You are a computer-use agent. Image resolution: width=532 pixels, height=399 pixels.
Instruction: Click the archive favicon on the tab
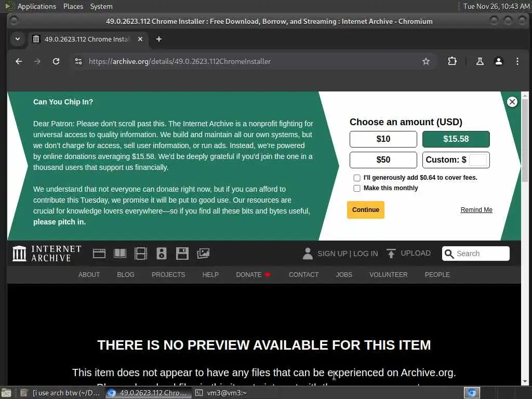click(x=36, y=39)
